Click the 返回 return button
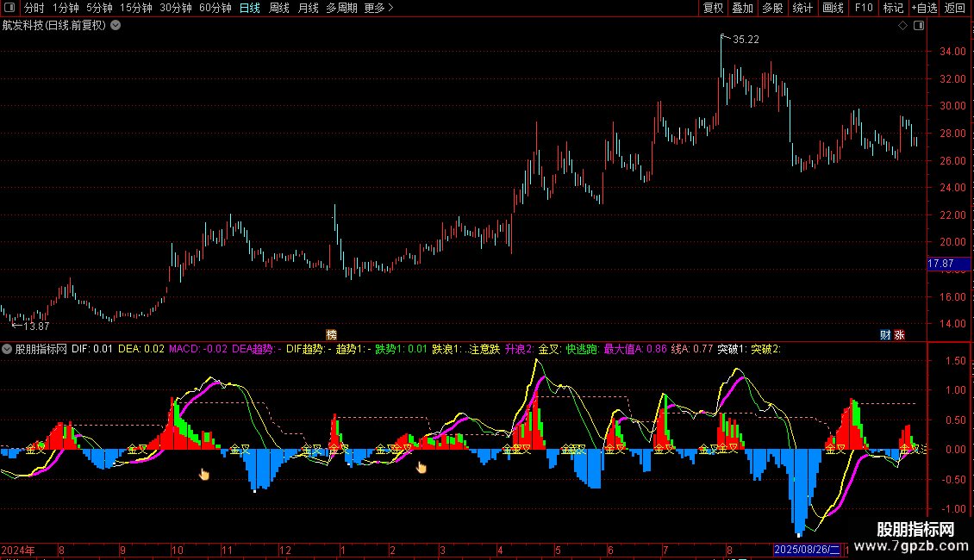The image size is (974, 560). click(x=955, y=8)
